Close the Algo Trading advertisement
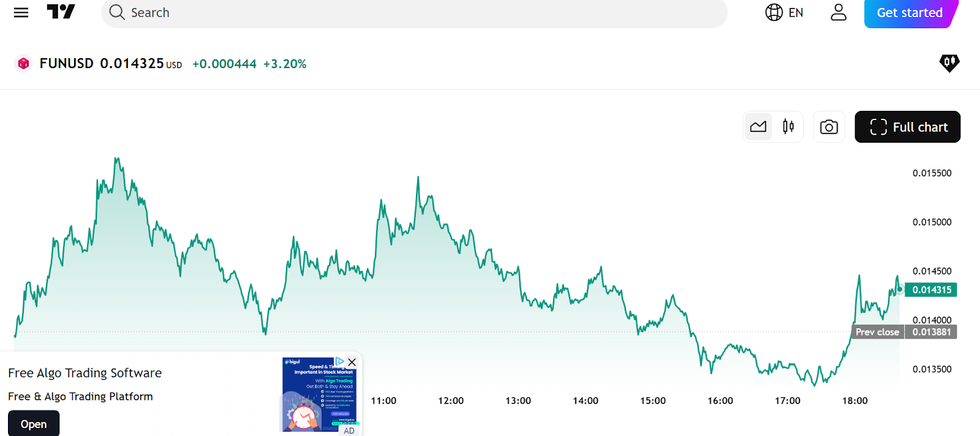This screenshot has width=980, height=436. [x=352, y=362]
